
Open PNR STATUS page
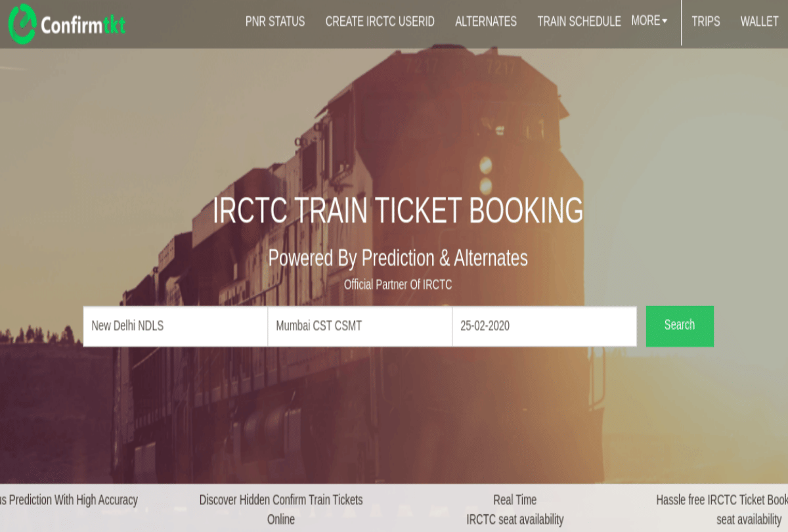pyautogui.click(x=275, y=21)
